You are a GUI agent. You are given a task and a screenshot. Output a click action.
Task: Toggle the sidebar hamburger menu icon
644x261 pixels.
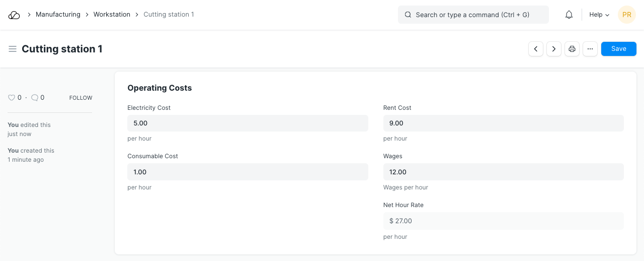click(13, 49)
